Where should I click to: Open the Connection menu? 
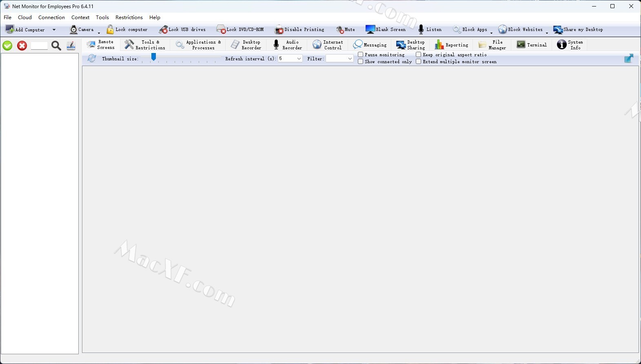click(x=51, y=18)
